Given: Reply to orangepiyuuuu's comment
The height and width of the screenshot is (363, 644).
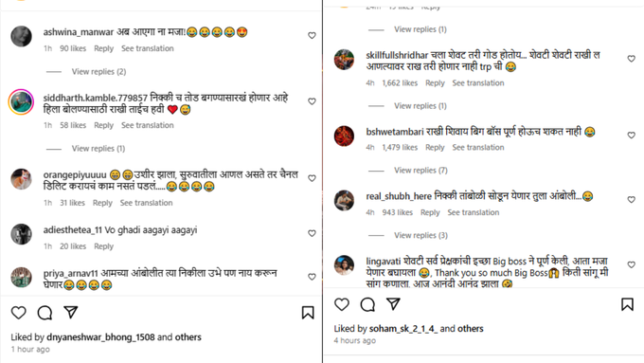Looking at the screenshot, I should point(102,203).
